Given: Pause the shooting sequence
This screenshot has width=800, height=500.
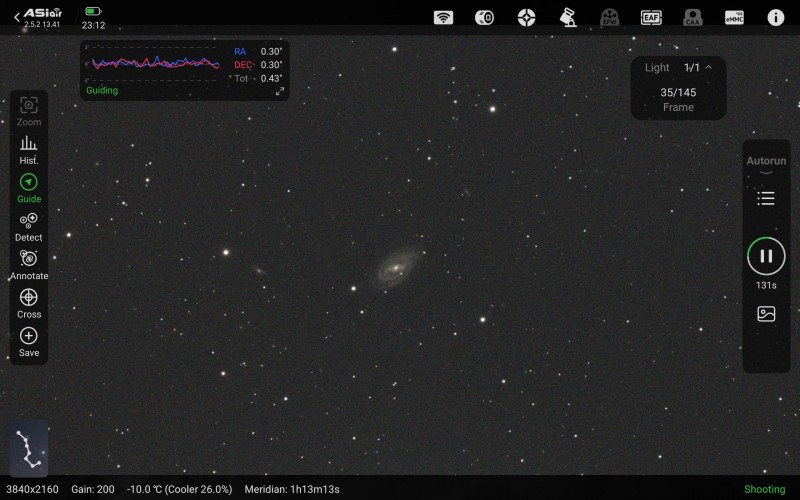Looking at the screenshot, I should click(x=766, y=256).
